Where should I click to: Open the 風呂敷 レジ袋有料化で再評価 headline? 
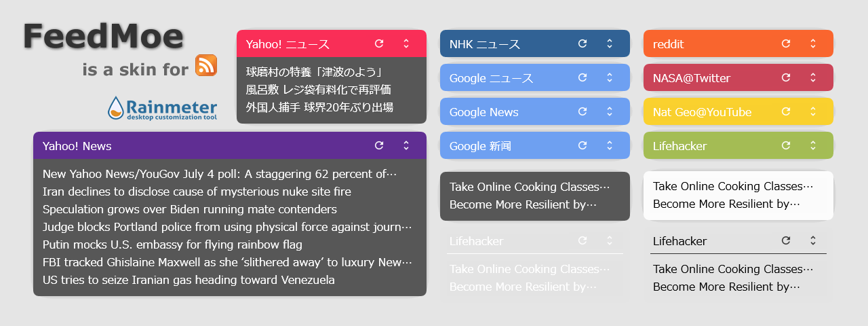(x=318, y=90)
